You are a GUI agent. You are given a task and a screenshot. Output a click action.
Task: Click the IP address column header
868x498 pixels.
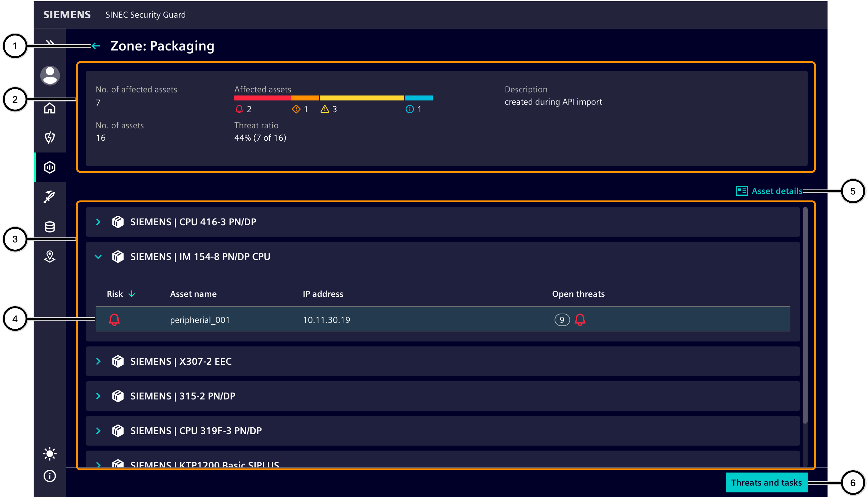click(x=323, y=294)
